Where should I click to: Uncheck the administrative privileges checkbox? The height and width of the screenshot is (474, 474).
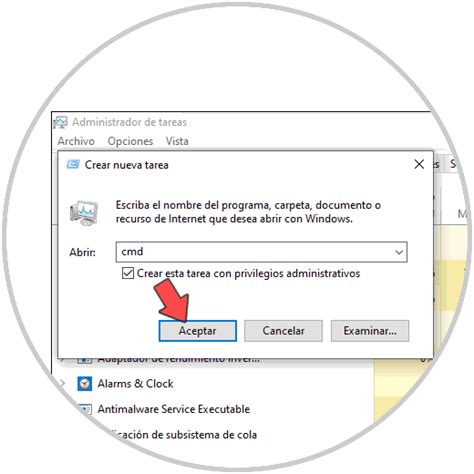point(128,273)
